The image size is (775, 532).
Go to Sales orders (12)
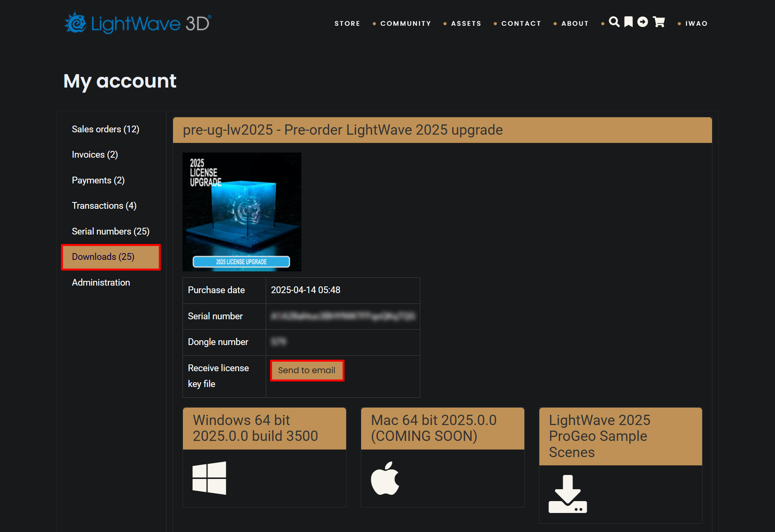point(105,129)
